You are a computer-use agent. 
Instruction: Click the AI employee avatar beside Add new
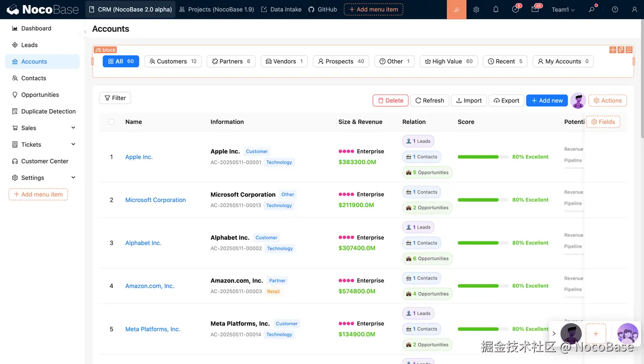pos(578,101)
